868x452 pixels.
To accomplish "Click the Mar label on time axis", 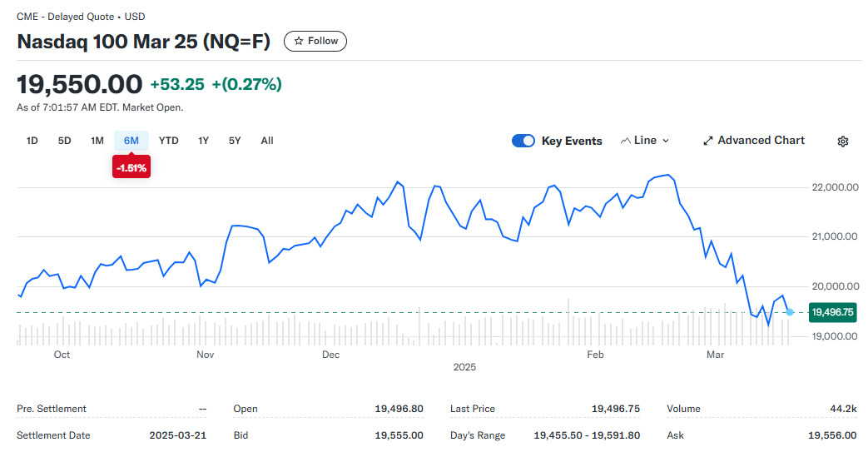I will [x=715, y=355].
